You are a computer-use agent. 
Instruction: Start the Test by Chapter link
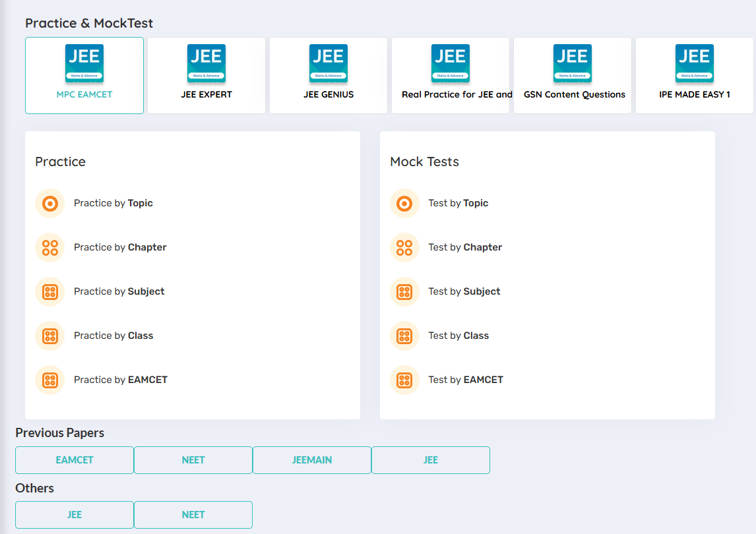coord(465,247)
